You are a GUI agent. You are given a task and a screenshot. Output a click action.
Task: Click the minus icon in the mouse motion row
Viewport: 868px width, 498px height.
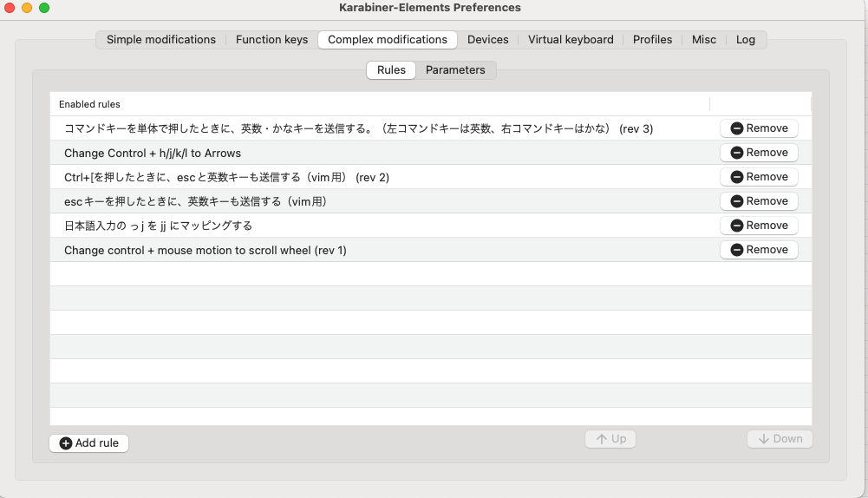coord(737,250)
